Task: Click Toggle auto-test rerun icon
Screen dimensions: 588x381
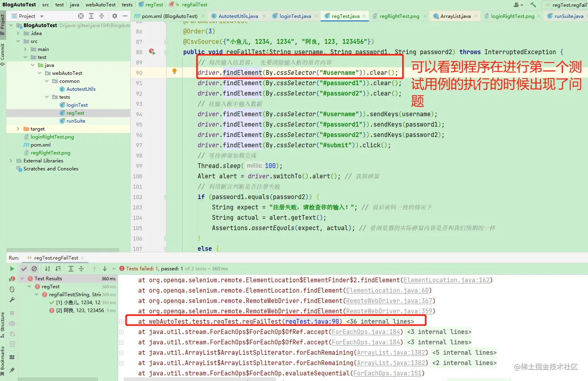Action: (12, 289)
